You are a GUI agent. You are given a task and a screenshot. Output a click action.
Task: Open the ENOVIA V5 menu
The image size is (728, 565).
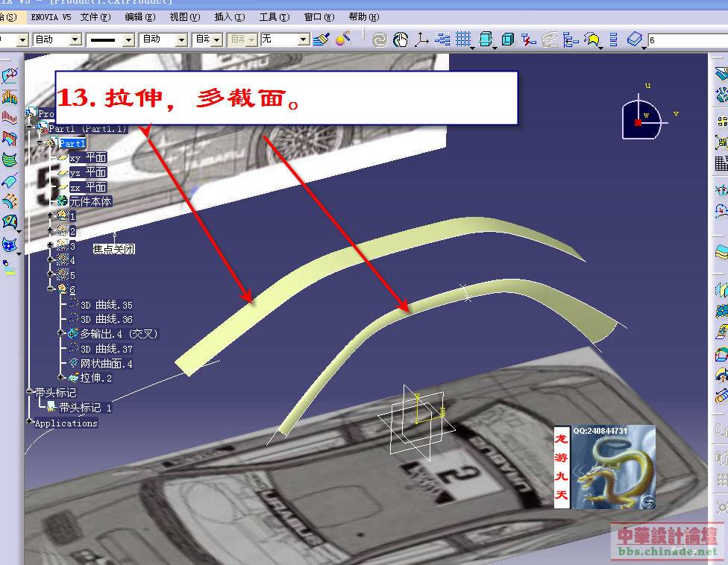(x=51, y=17)
